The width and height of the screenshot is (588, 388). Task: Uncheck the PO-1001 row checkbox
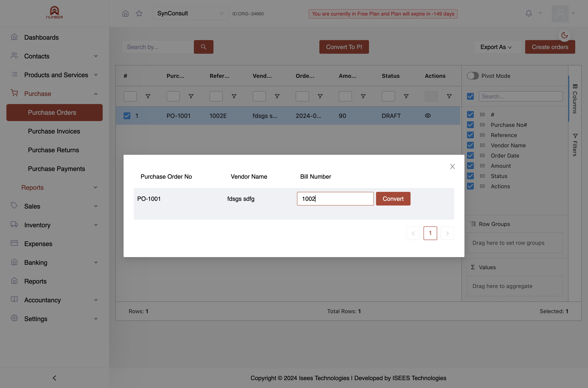click(x=127, y=116)
